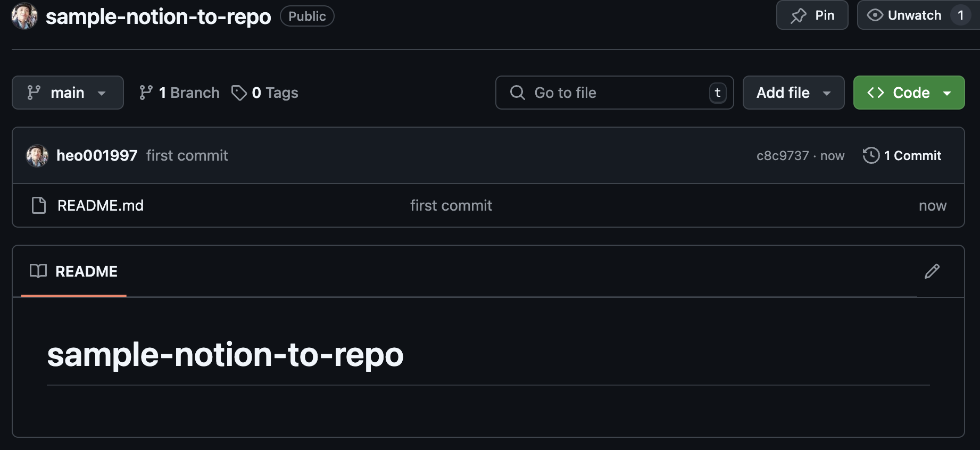Open commit hash c8c9737
Viewport: 980px width, 450px height.
coord(782,155)
